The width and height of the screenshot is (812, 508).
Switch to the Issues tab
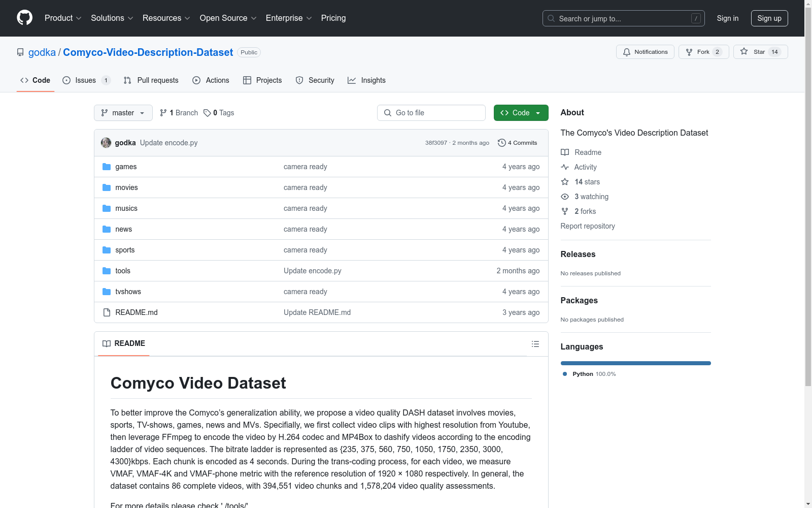coord(86,80)
